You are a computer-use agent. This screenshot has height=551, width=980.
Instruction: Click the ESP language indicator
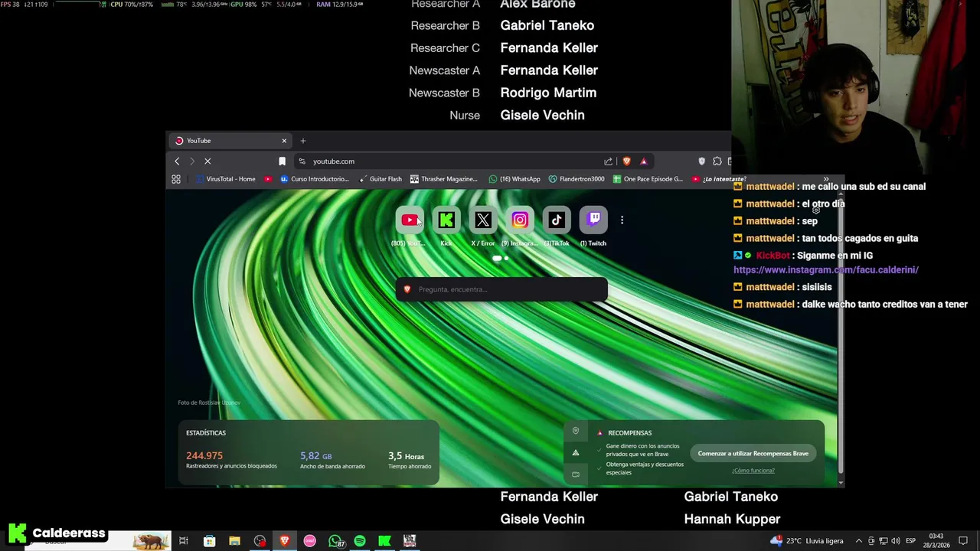pos(910,541)
